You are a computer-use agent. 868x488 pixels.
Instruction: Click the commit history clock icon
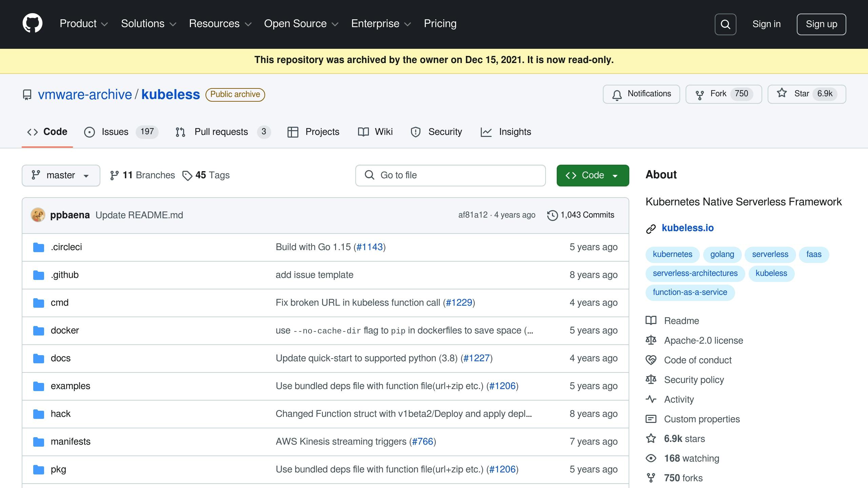click(x=552, y=215)
